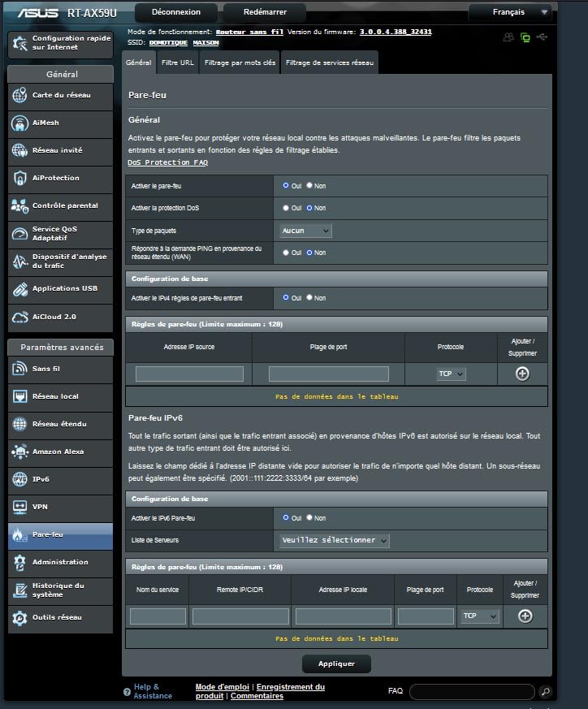
Task: Open the DoS Protection FAQ link
Action: [167, 162]
